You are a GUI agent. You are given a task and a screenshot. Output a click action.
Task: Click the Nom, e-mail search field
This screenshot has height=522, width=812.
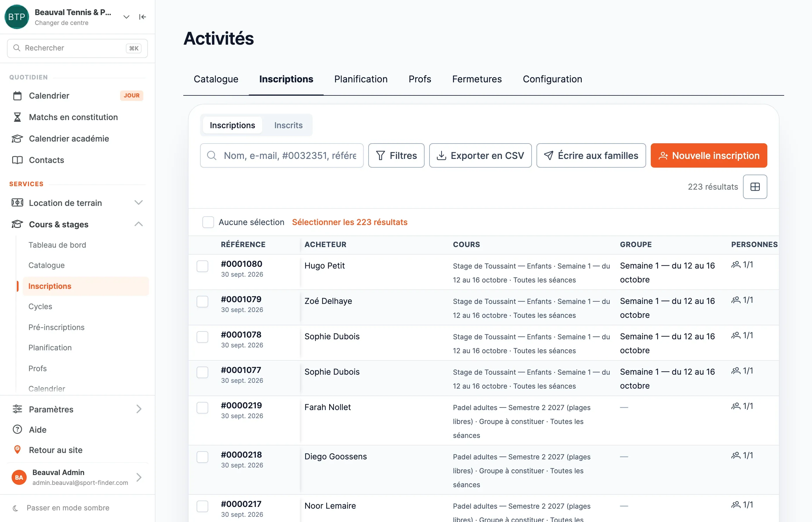tap(282, 155)
